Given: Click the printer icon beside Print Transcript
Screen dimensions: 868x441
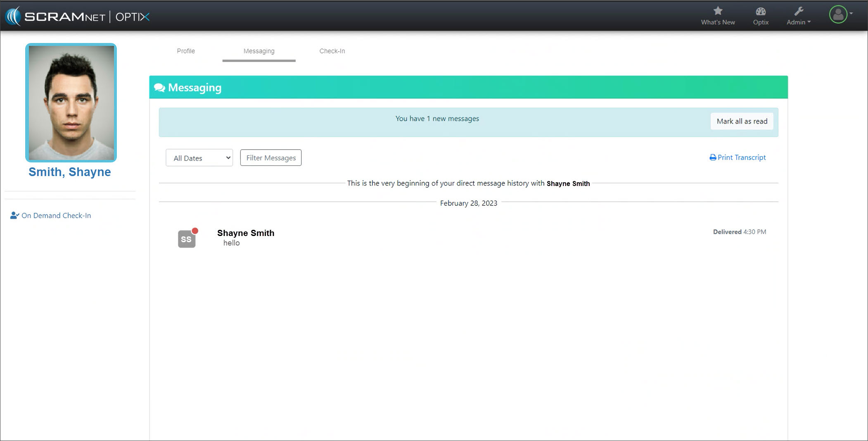Looking at the screenshot, I should 713,157.
